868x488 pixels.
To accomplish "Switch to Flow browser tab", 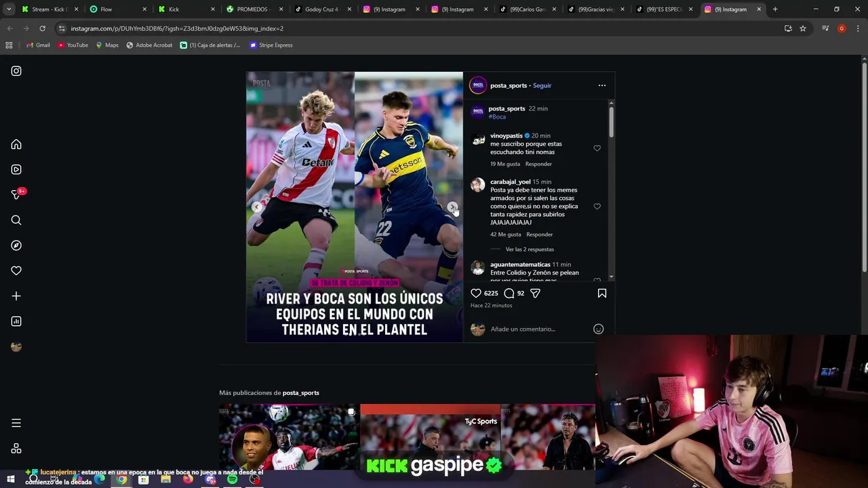I will 117,9.
